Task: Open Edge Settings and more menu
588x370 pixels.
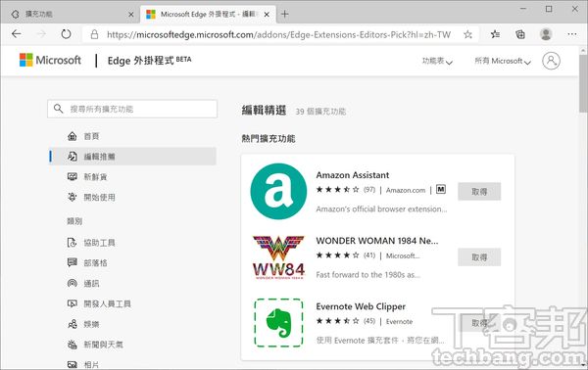Action: (x=572, y=34)
